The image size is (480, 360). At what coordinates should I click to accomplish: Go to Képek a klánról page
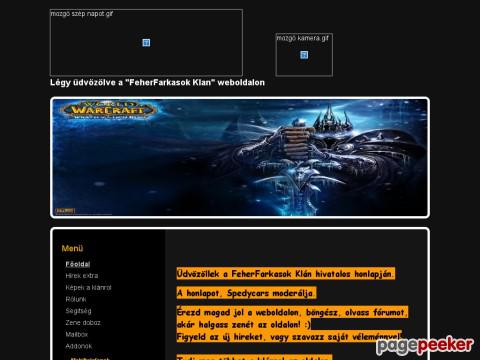coord(88,287)
